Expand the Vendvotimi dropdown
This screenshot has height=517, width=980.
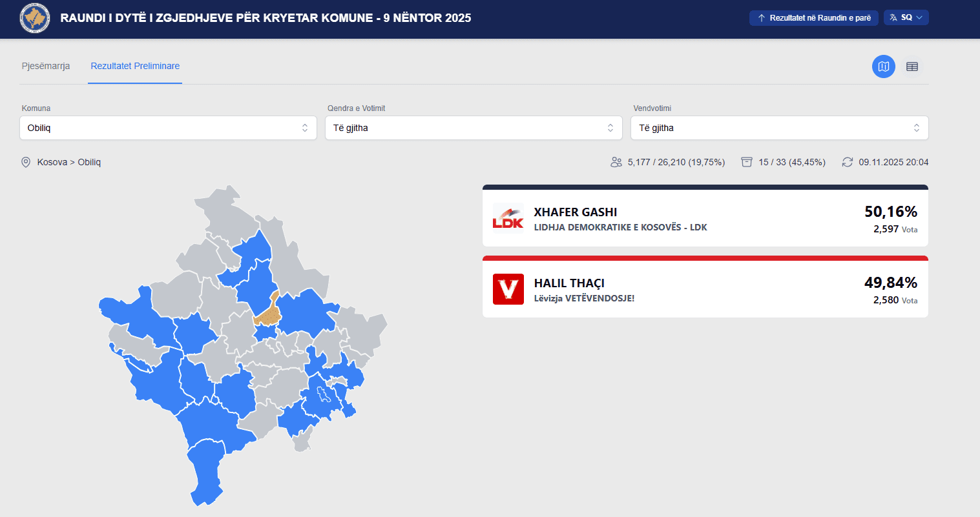coord(779,128)
